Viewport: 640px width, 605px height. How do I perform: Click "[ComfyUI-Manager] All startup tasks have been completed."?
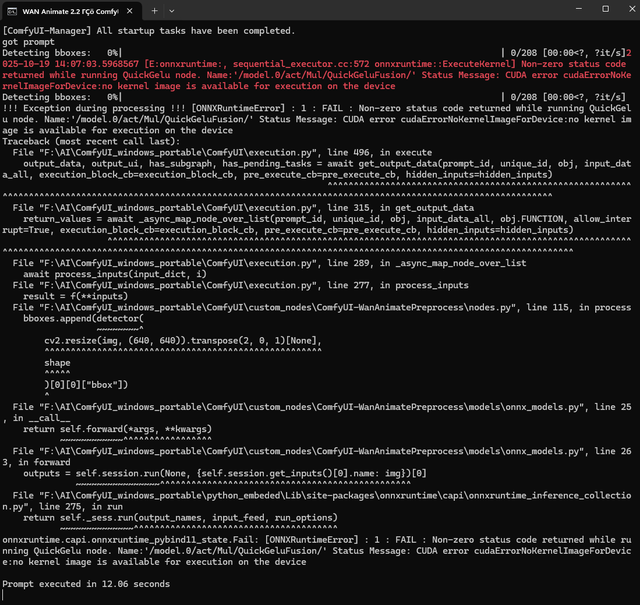point(149,31)
